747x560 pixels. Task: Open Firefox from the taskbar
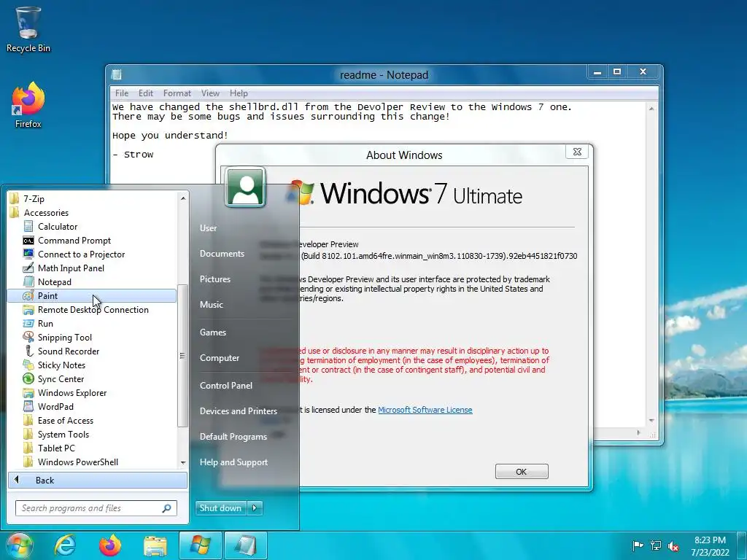[x=110, y=545]
